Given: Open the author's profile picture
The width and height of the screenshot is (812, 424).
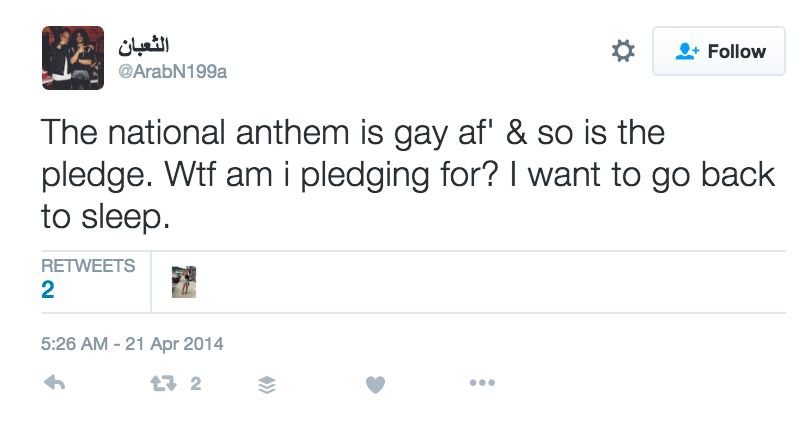Looking at the screenshot, I should click(73, 57).
